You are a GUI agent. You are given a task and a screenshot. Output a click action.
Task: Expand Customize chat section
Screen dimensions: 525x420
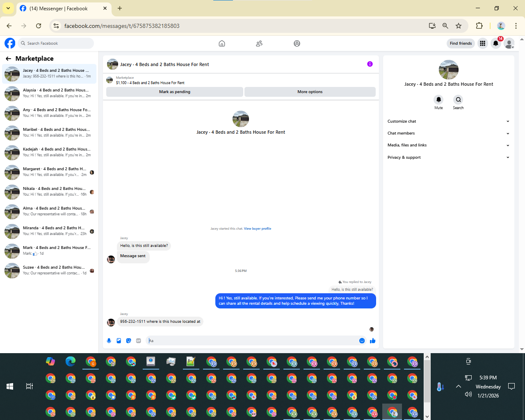click(x=449, y=121)
